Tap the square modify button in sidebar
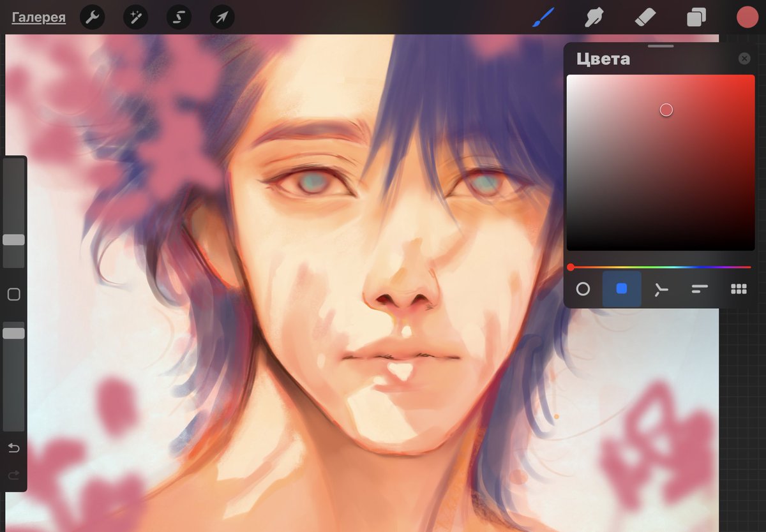 click(13, 294)
